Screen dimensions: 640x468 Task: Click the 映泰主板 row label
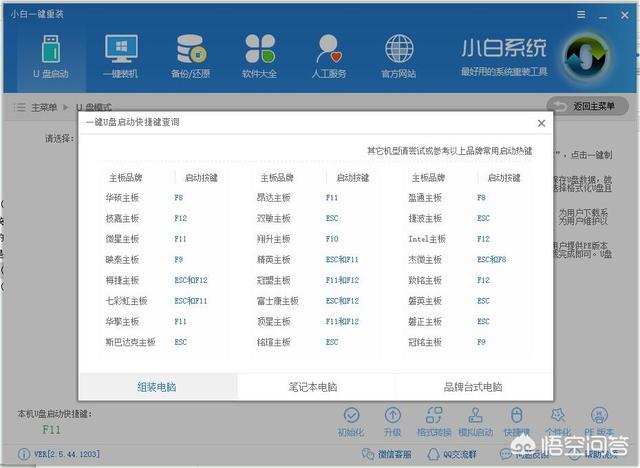[x=122, y=260]
